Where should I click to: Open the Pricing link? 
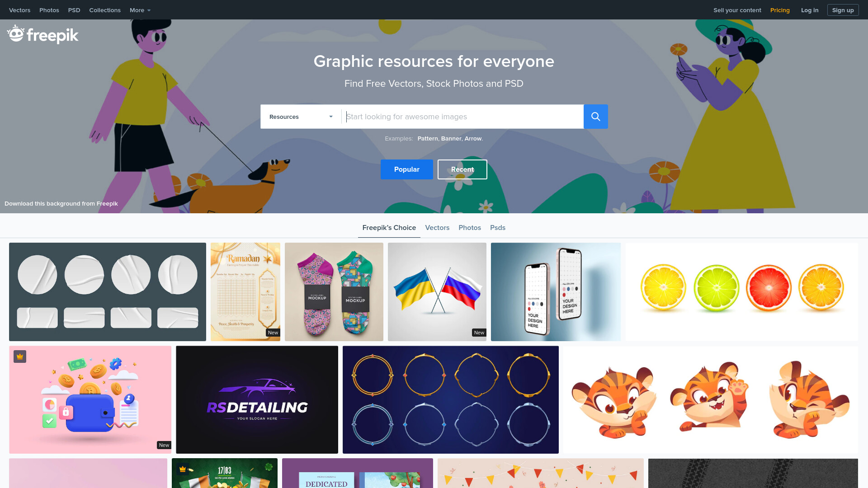point(780,10)
